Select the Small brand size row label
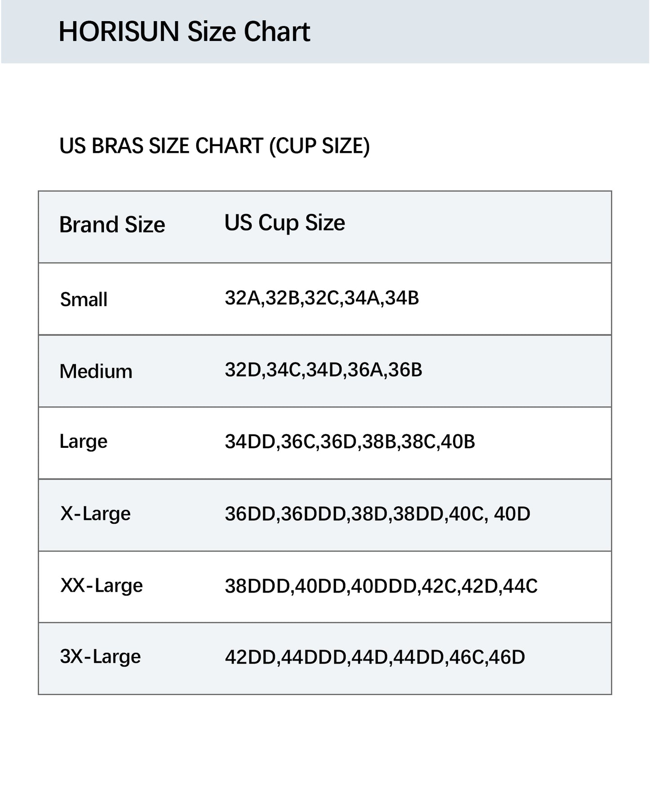The image size is (650, 812). (x=84, y=299)
